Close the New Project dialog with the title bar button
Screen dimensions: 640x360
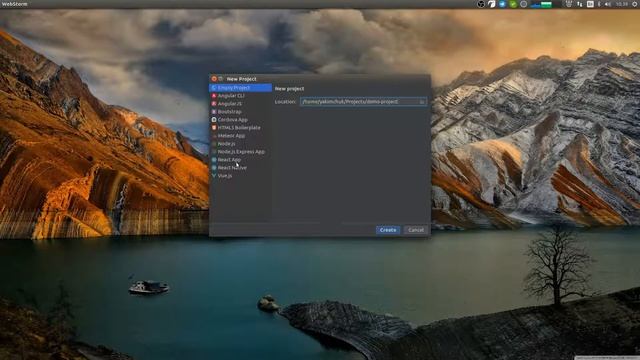point(214,79)
